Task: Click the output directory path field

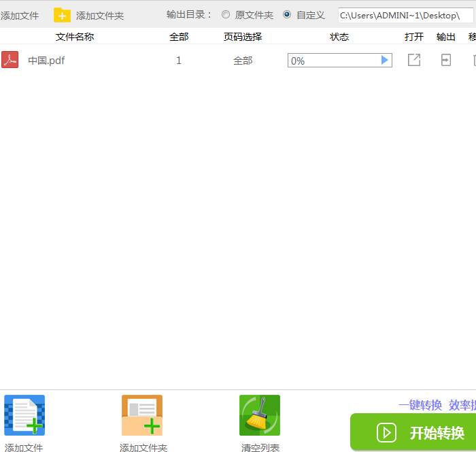Action: (x=405, y=15)
